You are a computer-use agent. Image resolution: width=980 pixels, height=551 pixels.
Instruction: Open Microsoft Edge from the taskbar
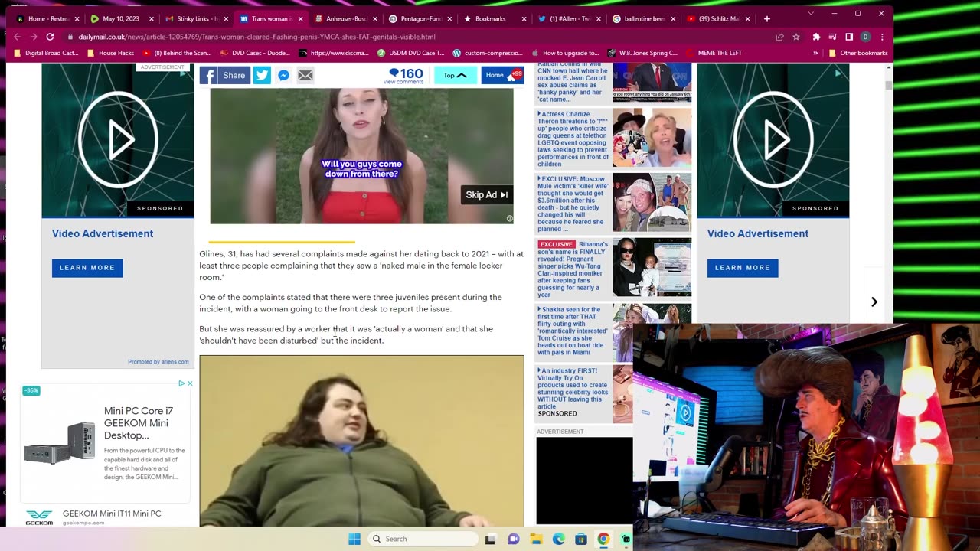[x=559, y=539]
